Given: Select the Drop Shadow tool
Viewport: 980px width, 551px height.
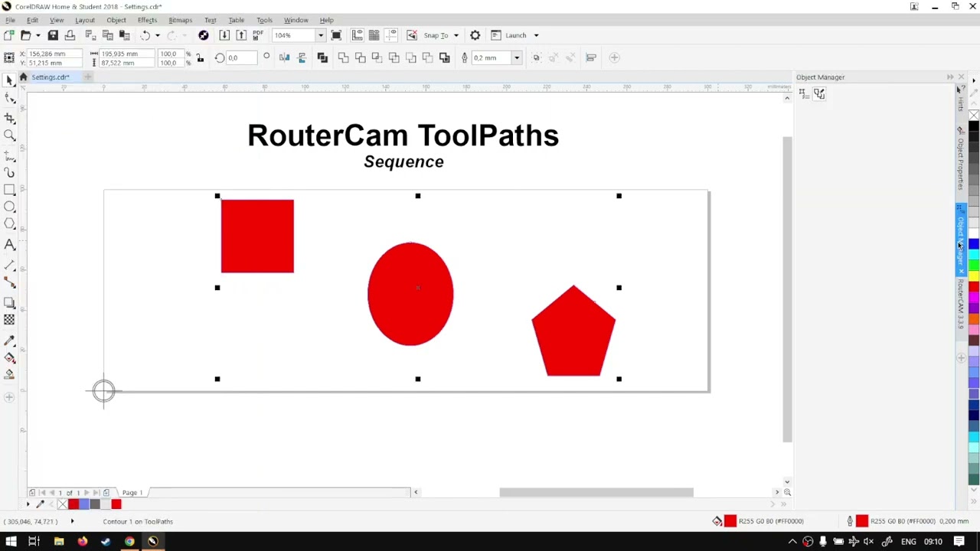Looking at the screenshot, I should tap(9, 303).
